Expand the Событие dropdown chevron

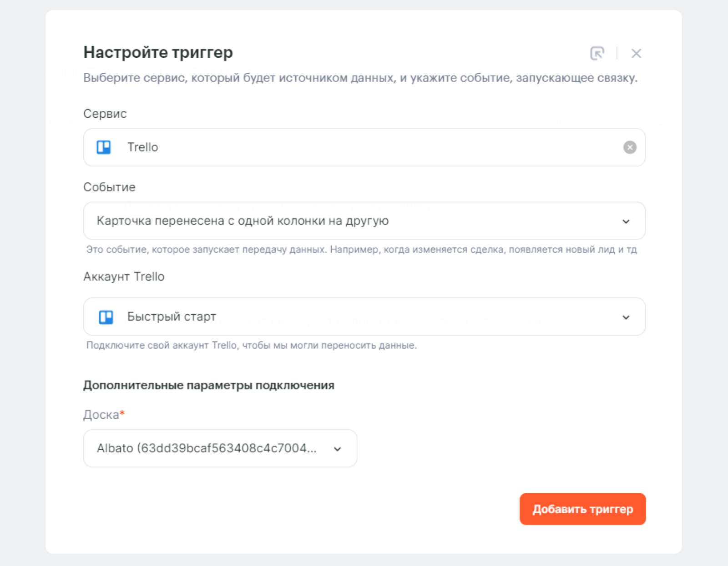pos(626,221)
